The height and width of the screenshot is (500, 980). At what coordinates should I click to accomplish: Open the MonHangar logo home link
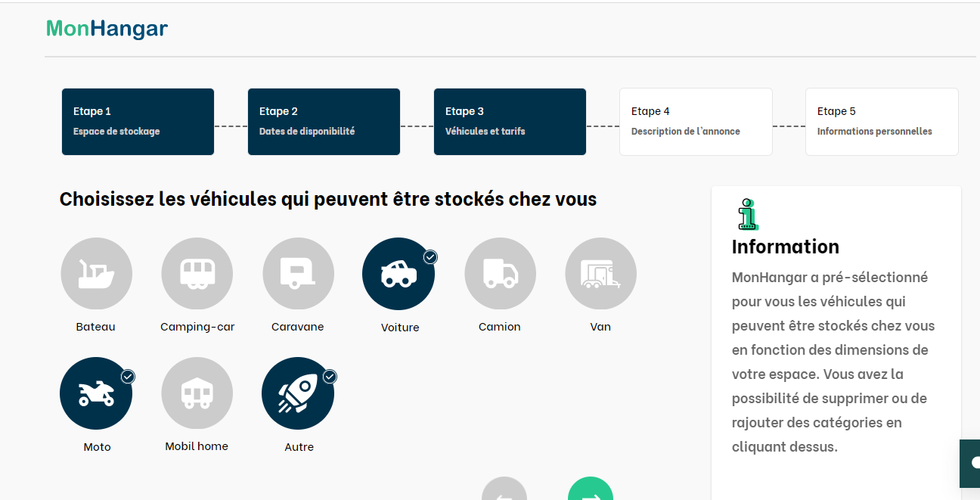(x=107, y=29)
